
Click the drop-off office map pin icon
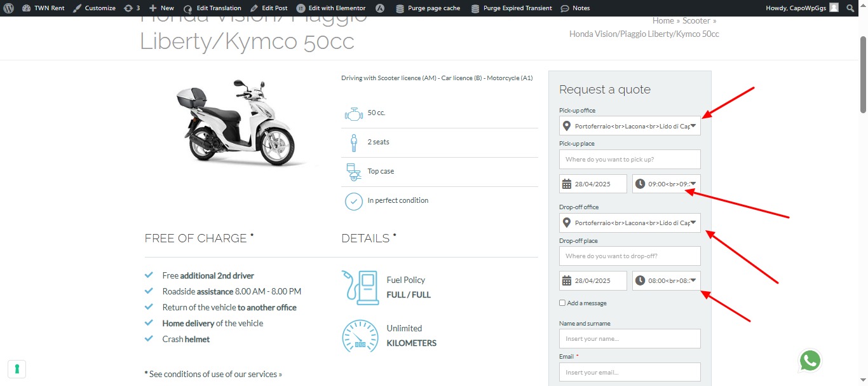tap(567, 223)
